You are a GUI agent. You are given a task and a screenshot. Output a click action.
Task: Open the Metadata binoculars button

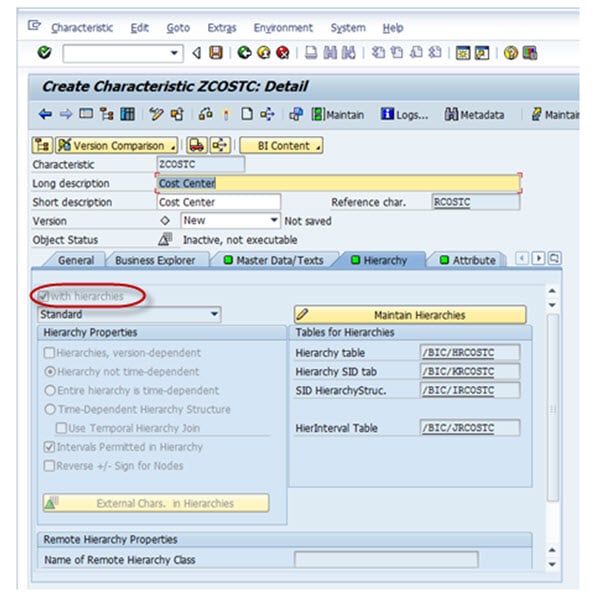coord(474,114)
